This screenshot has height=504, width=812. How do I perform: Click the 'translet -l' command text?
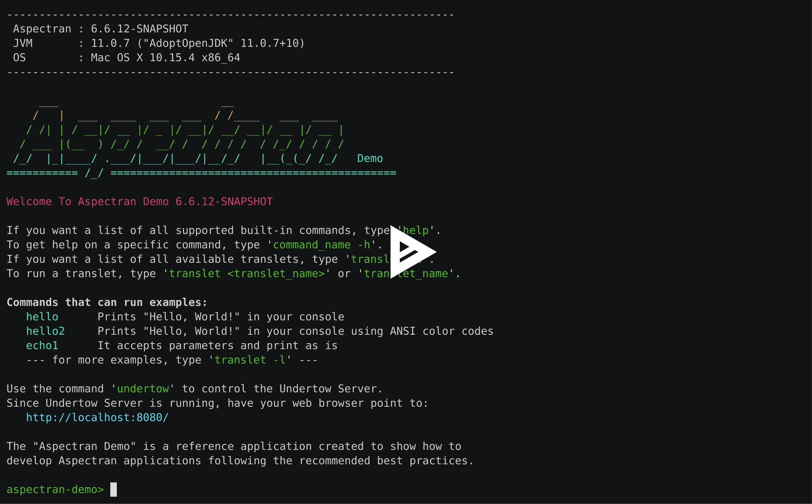pyautogui.click(x=250, y=360)
